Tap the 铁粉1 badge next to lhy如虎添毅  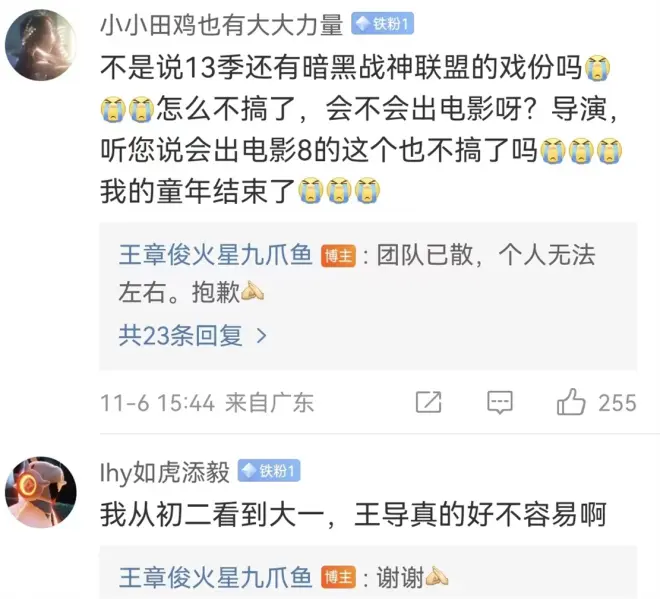(269, 471)
